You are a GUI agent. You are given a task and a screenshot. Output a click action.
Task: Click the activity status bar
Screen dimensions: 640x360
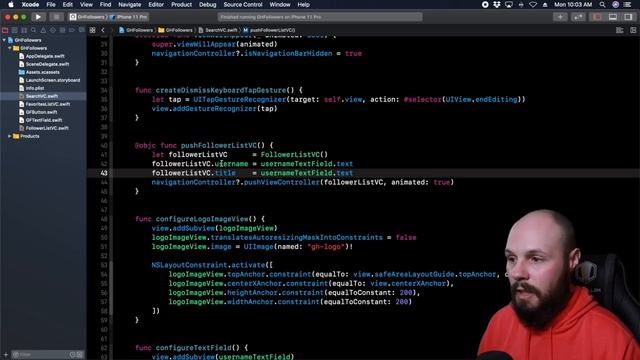pyautogui.click(x=320, y=17)
